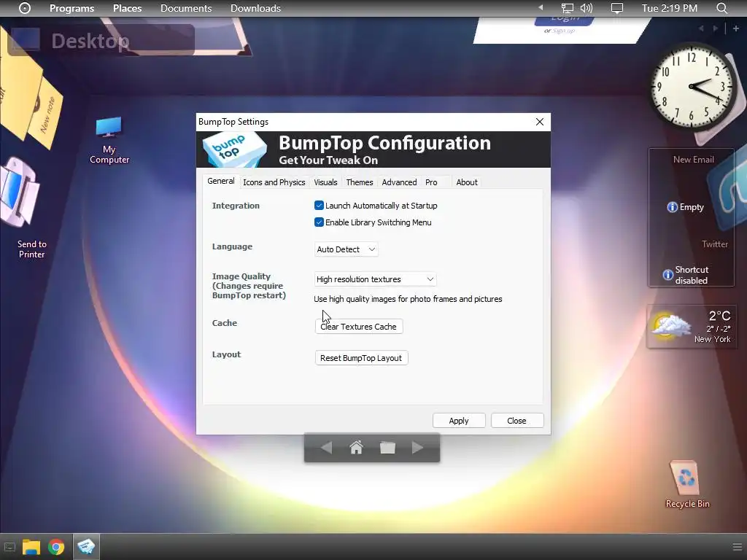Image resolution: width=747 pixels, height=560 pixels.
Task: Click the circular start icon in top bar
Action: pos(25,8)
